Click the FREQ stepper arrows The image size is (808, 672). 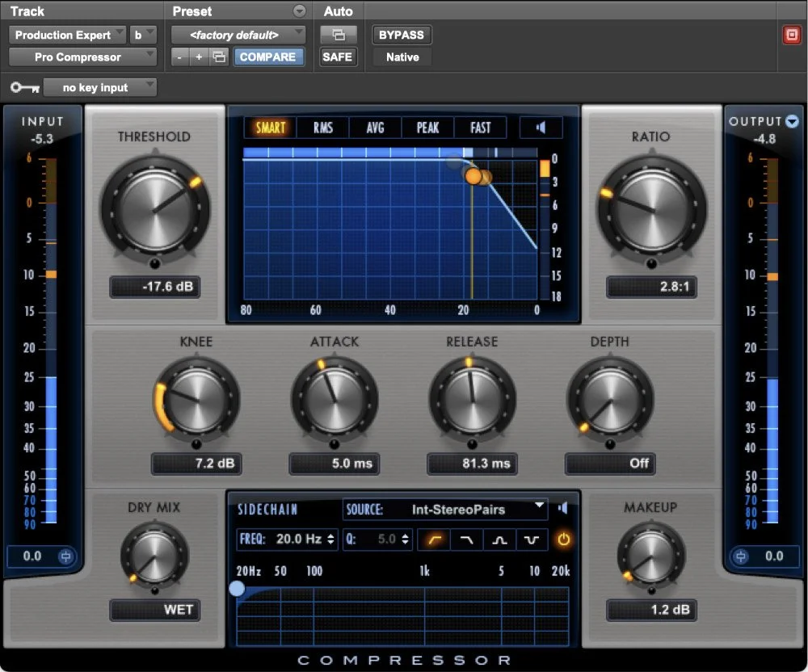(x=330, y=540)
